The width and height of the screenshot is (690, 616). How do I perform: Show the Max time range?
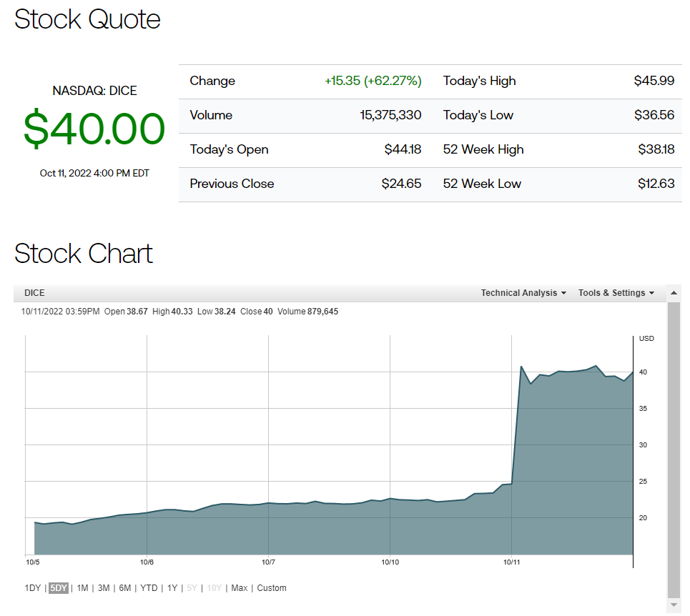239,588
